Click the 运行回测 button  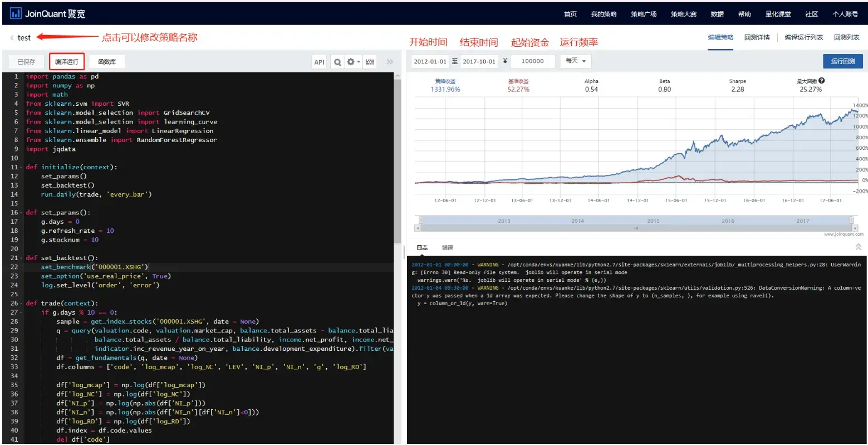[x=843, y=61]
